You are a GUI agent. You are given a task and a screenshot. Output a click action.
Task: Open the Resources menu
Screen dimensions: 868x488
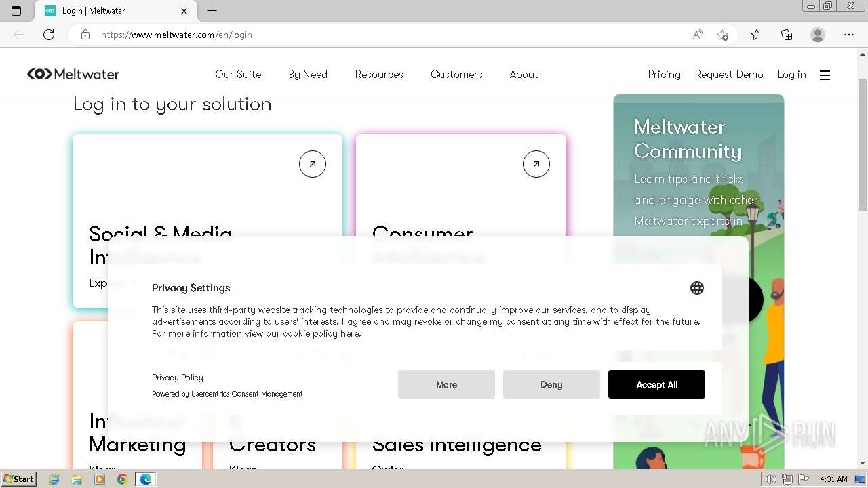379,75
